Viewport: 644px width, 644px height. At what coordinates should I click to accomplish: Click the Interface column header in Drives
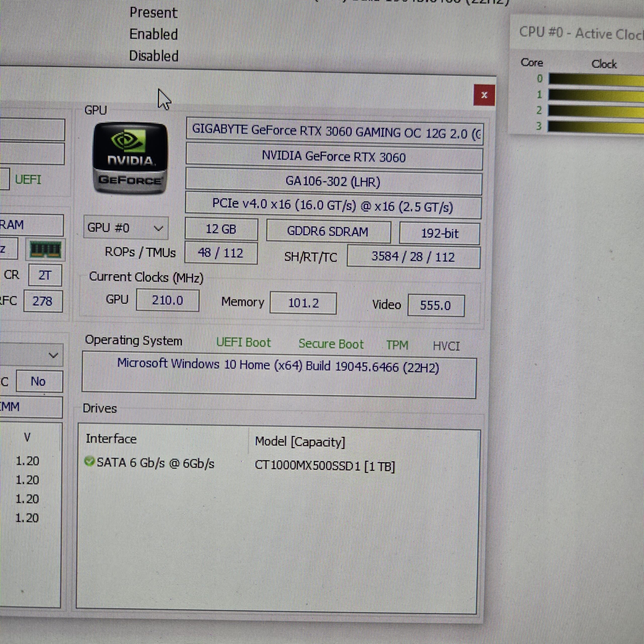[111, 439]
